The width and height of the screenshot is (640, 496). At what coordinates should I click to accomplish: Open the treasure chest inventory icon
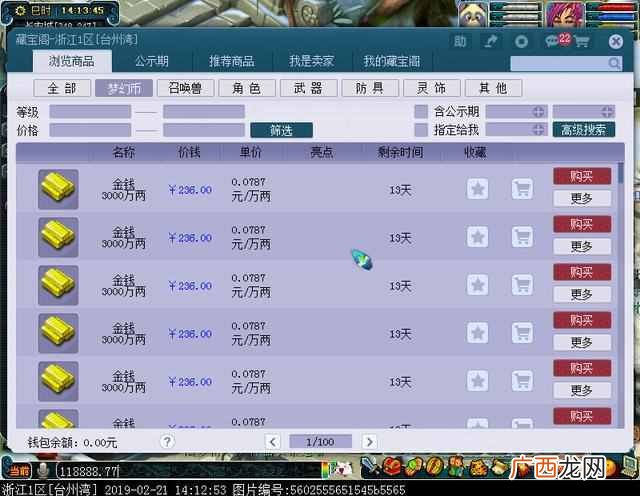(391, 467)
